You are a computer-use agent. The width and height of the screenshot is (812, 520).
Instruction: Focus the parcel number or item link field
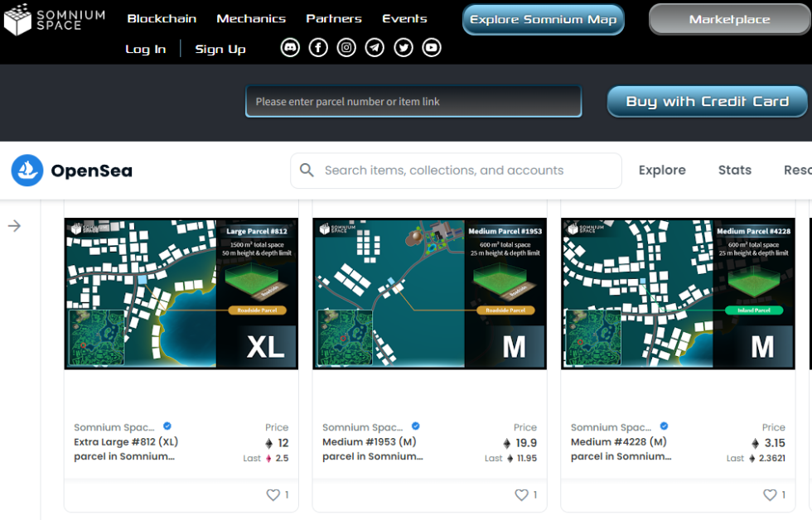click(413, 101)
